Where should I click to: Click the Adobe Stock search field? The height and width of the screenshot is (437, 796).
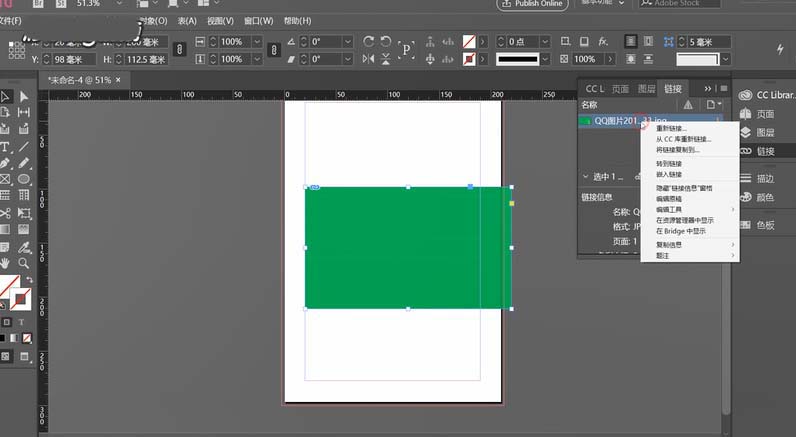coord(679,3)
